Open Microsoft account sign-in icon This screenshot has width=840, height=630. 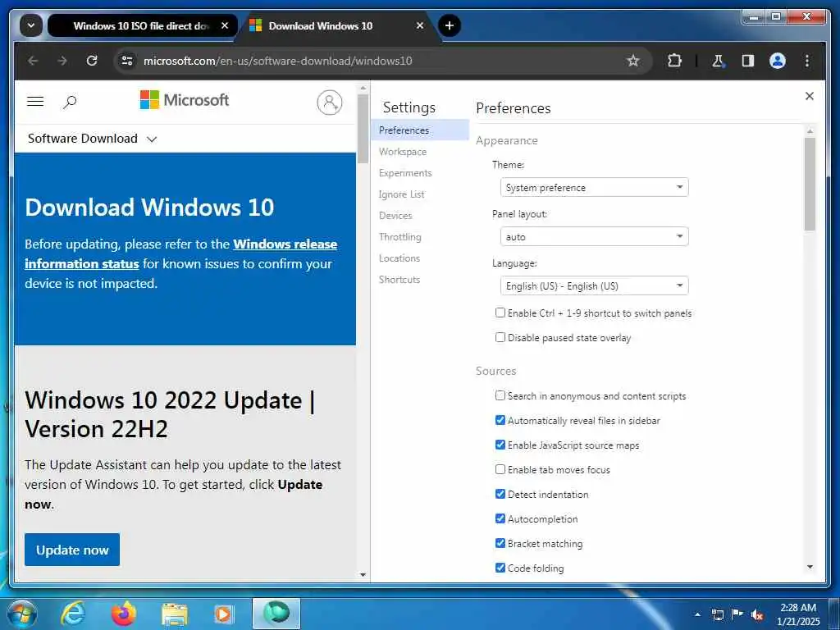tap(330, 103)
